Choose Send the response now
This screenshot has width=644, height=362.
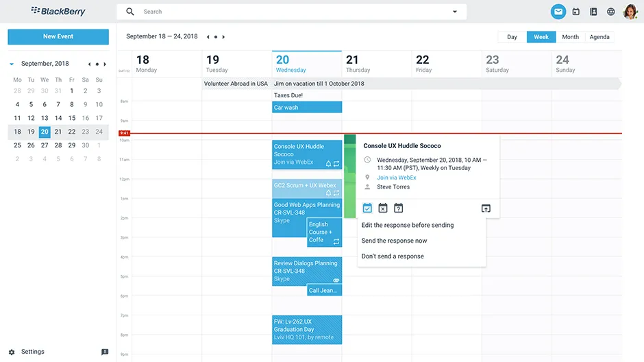[x=395, y=241]
